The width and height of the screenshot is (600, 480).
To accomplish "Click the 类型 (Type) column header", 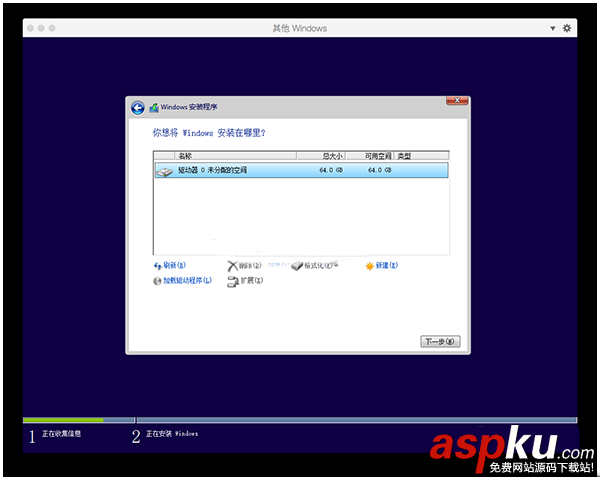I will click(421, 156).
